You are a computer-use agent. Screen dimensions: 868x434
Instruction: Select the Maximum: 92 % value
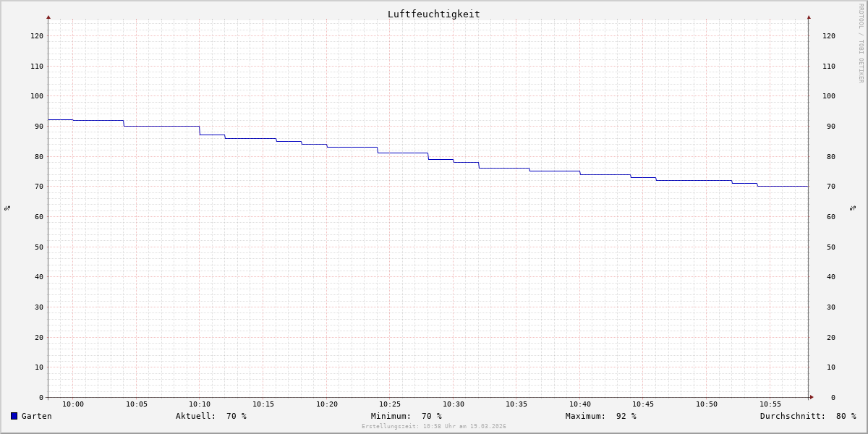(601, 416)
